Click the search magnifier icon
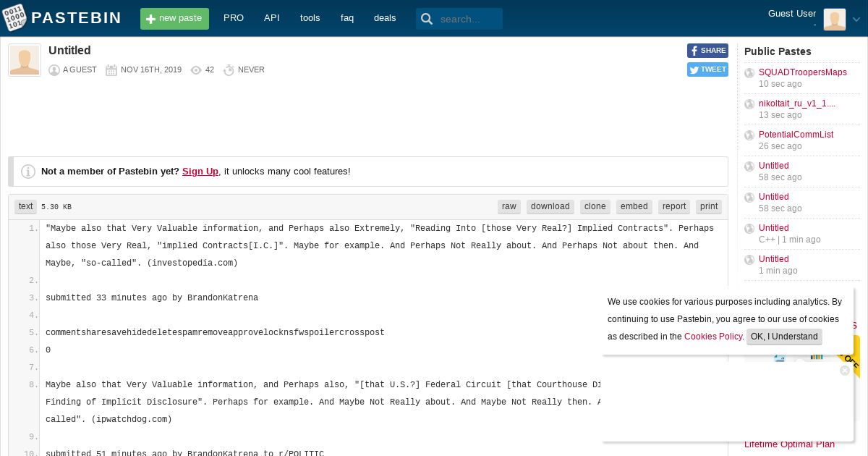The image size is (868, 456). coord(427,20)
